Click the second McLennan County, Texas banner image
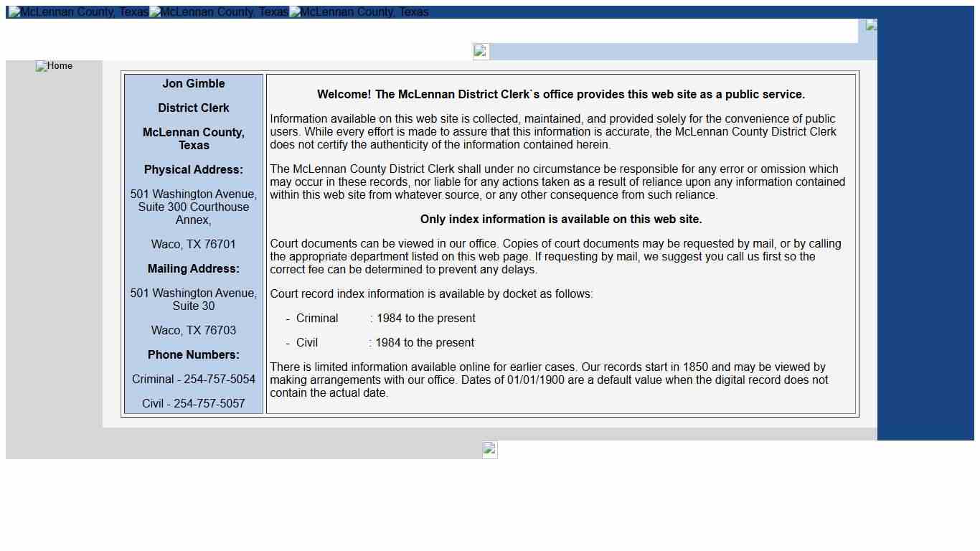The image size is (980, 551). (x=219, y=12)
